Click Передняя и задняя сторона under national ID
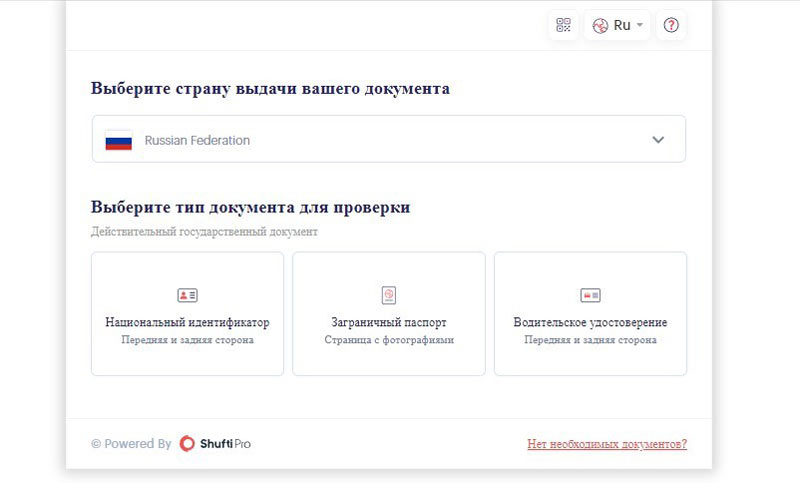800x483 pixels. [x=187, y=340]
